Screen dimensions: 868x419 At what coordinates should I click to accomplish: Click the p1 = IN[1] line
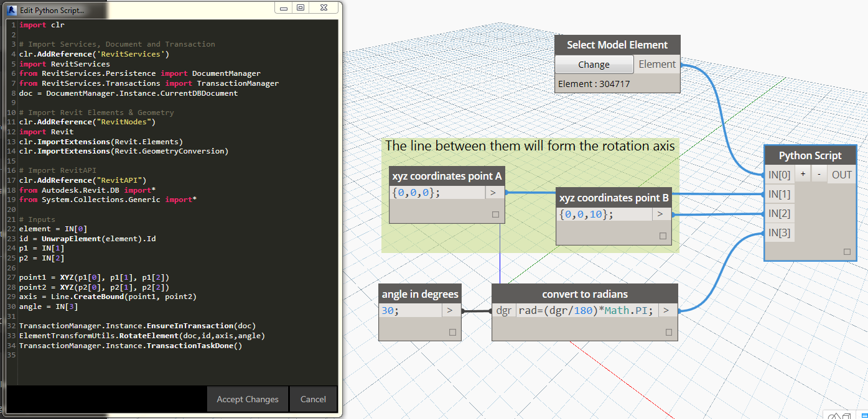(x=42, y=248)
